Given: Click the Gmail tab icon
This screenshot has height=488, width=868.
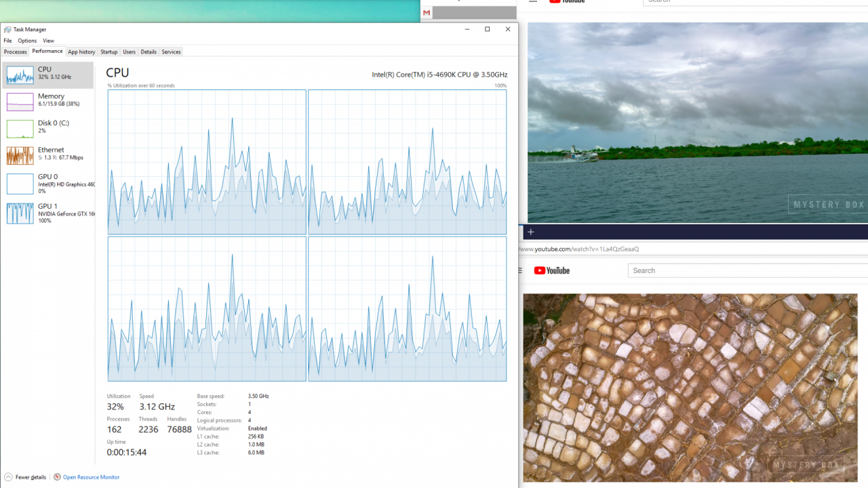Looking at the screenshot, I should (427, 13).
